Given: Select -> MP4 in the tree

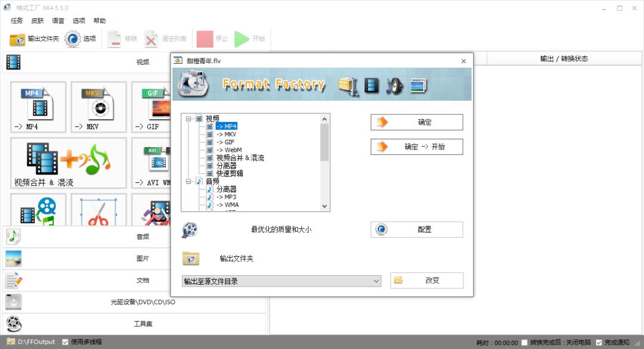Looking at the screenshot, I should (x=227, y=126).
